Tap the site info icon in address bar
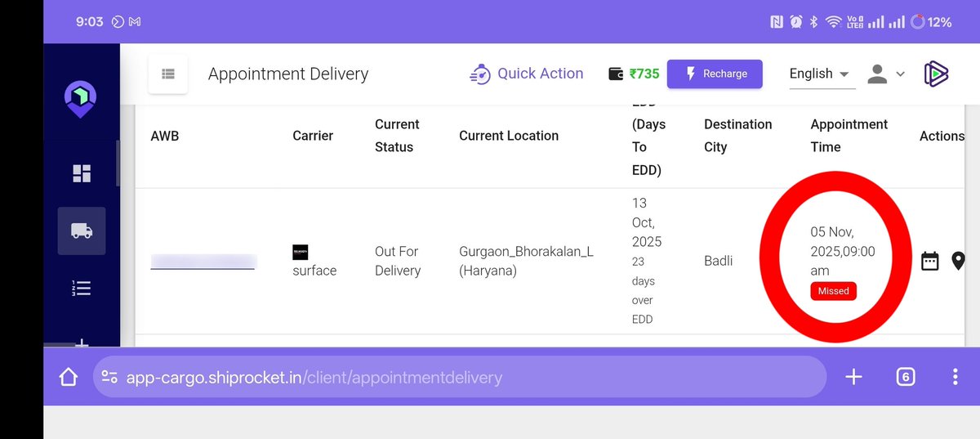 (110, 377)
